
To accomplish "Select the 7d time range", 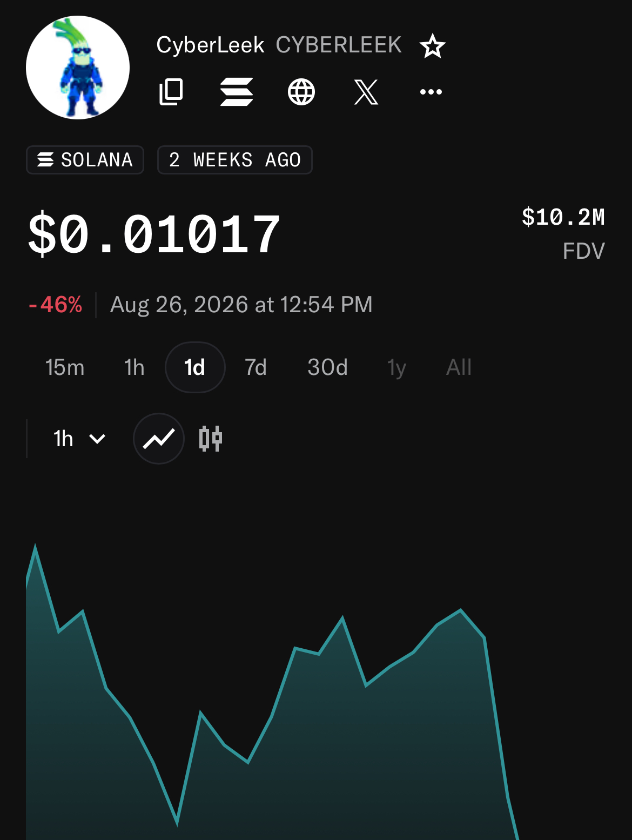I will pyautogui.click(x=256, y=367).
